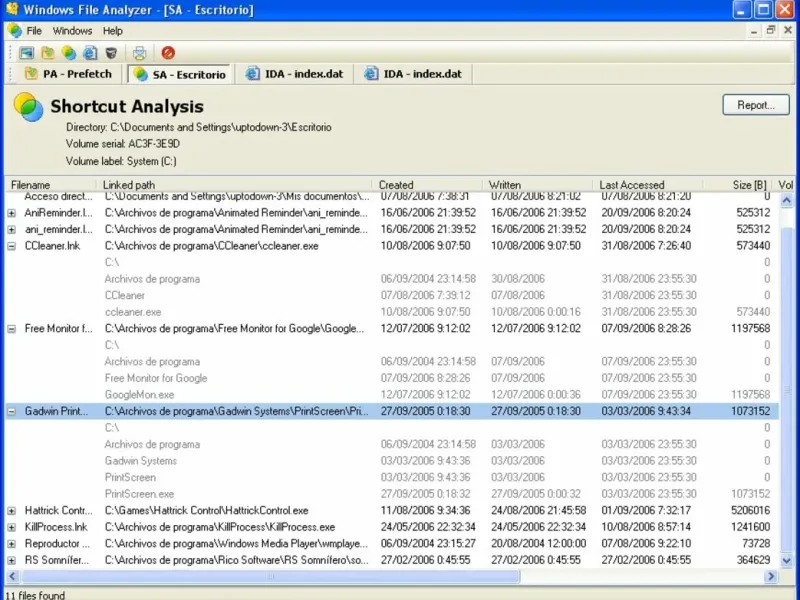The image size is (800, 600).
Task: Click the vertical scrollbar up arrow
Action: click(786, 201)
